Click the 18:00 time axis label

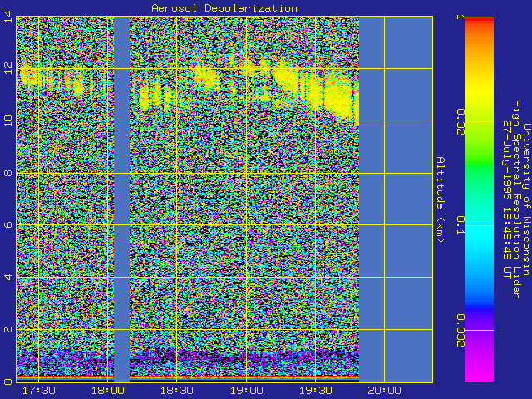[x=107, y=391]
